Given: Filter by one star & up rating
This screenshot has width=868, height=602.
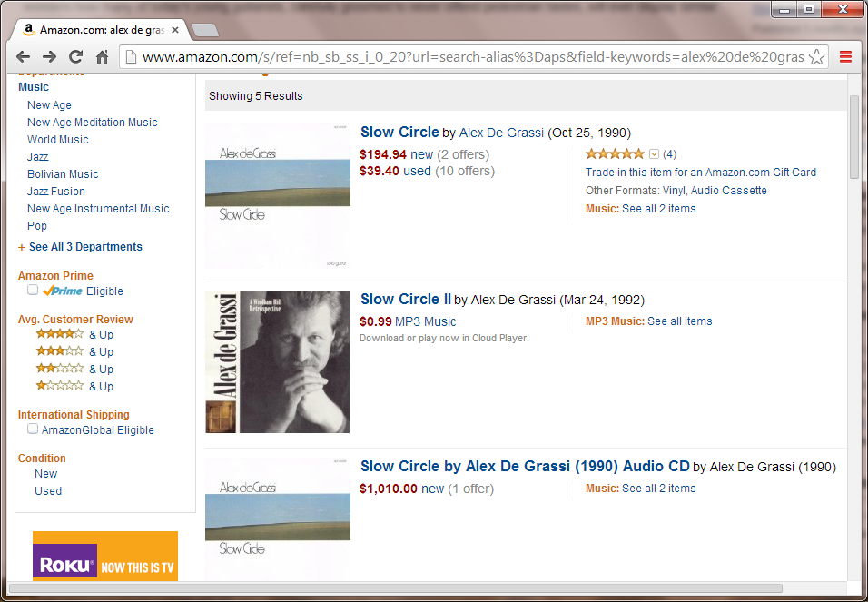Looking at the screenshot, I should (74, 387).
